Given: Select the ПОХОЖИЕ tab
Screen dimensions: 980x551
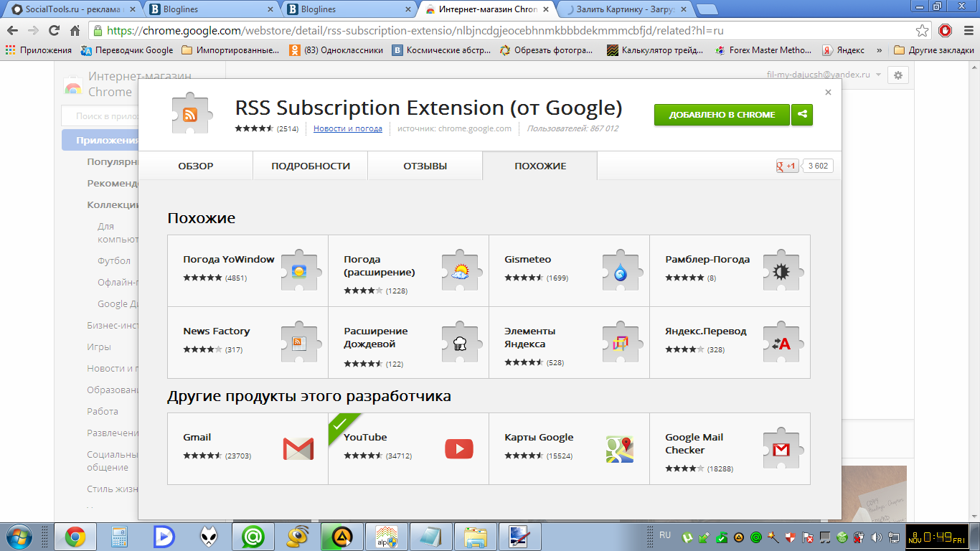Looking at the screenshot, I should point(540,166).
